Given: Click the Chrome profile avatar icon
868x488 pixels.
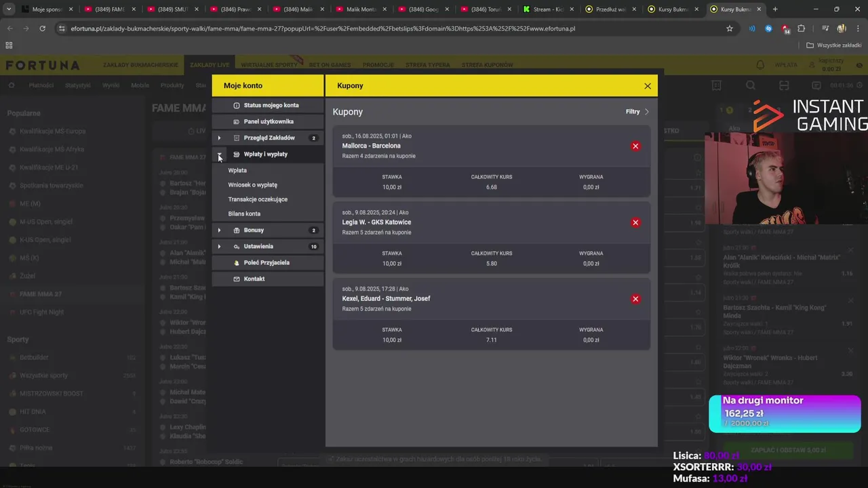Looking at the screenshot, I should tap(842, 28).
